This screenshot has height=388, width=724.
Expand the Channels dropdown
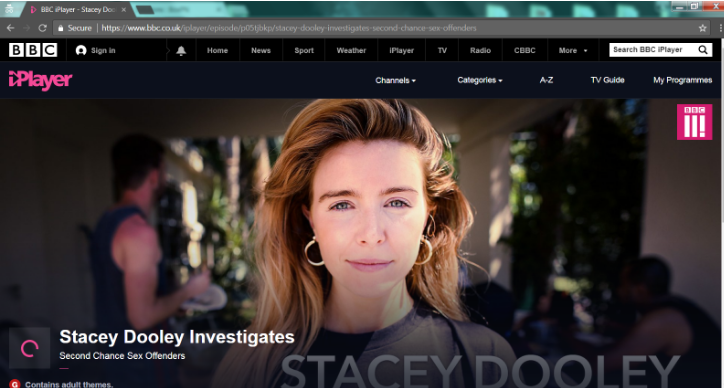395,80
